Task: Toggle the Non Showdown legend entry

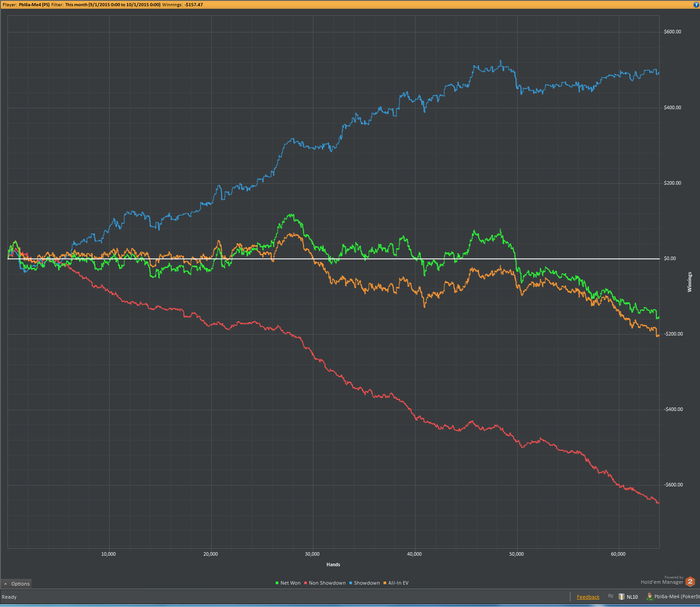Action: [325, 583]
